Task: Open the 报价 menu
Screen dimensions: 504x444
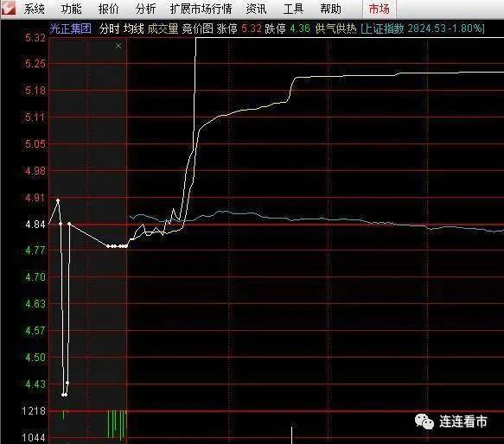Action: [108, 9]
